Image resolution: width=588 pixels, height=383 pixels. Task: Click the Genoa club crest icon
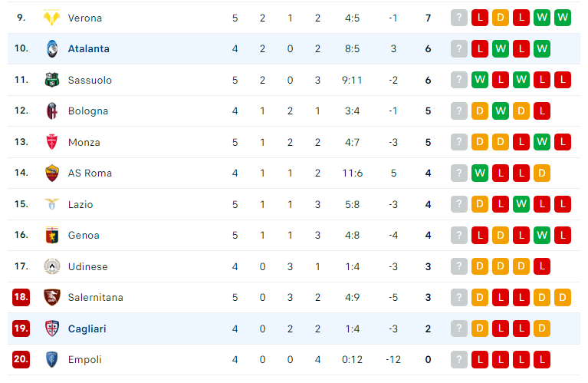coord(52,235)
